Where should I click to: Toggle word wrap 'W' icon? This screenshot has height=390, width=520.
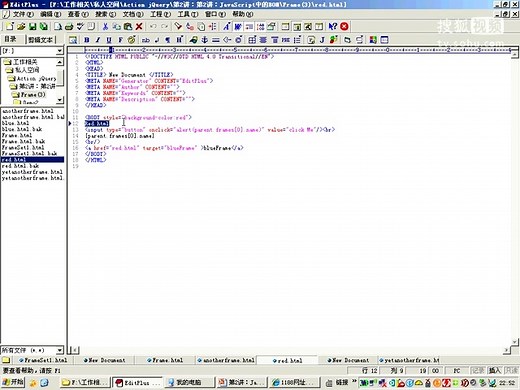(238, 26)
